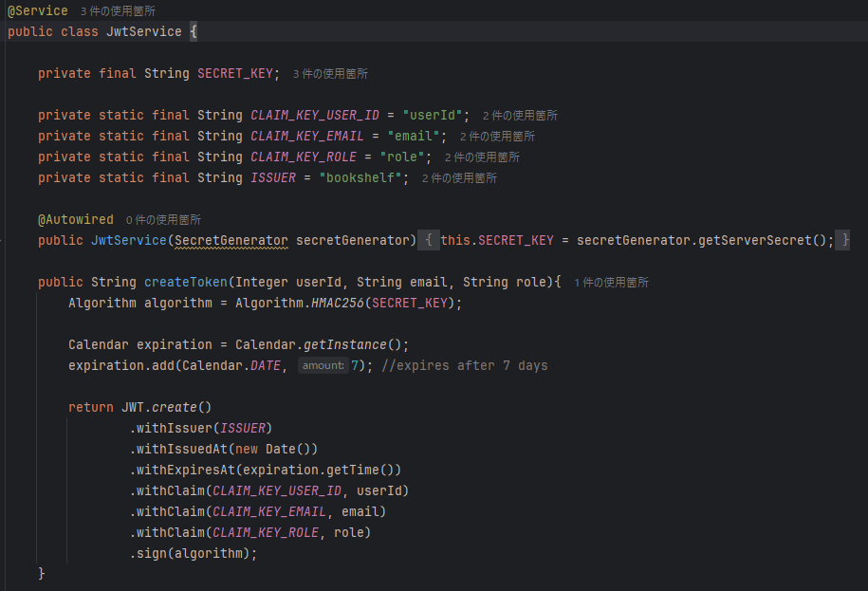Click the @Autowired annotation

[x=76, y=219]
